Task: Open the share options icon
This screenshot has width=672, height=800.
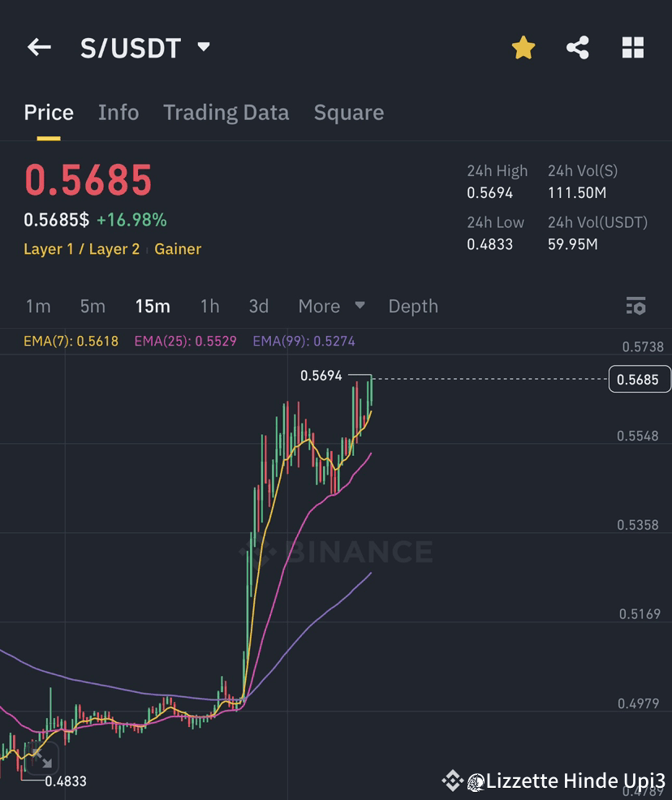Action: tap(578, 47)
